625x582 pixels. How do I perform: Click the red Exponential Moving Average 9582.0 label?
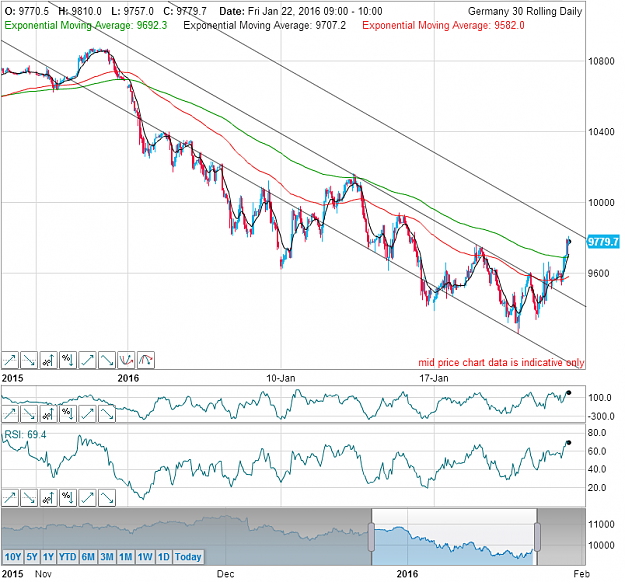point(443,26)
